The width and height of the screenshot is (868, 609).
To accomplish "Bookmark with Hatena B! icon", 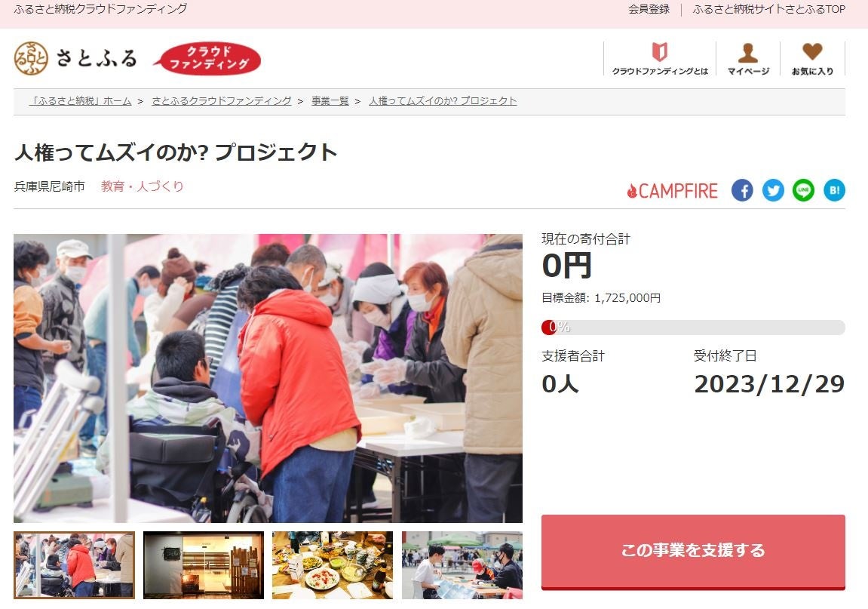I will pos(834,191).
